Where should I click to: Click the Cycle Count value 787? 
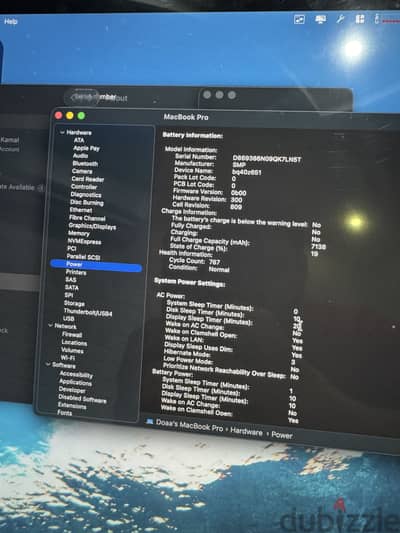[214, 262]
